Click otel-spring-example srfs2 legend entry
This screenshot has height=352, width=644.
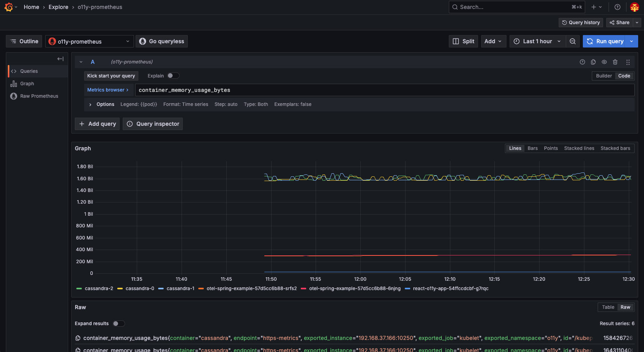252,289
